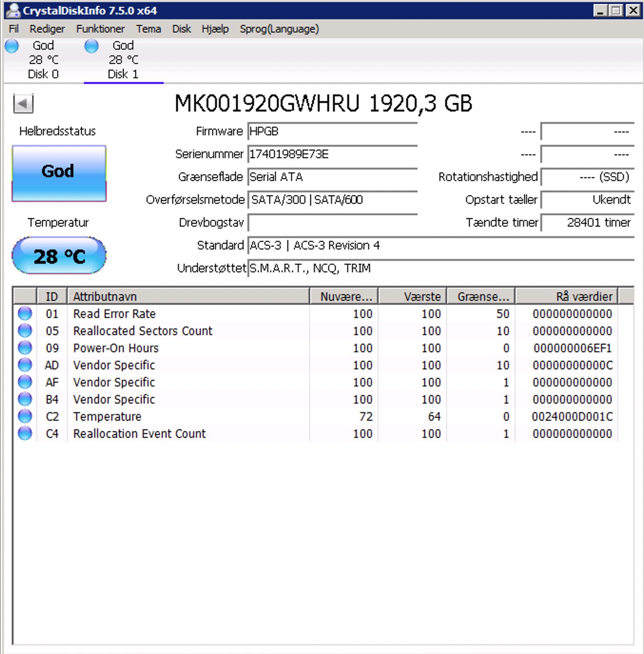Switch to Disk 1 tab
The image size is (644, 654).
coord(123,59)
